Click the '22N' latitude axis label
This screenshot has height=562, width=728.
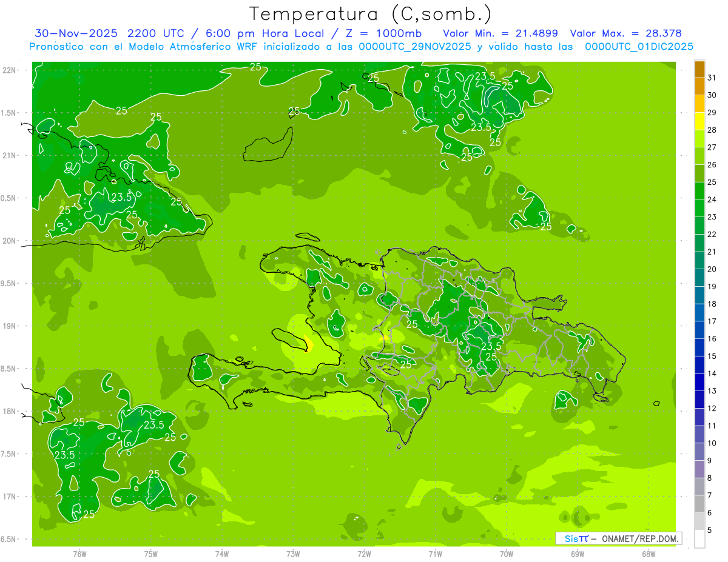[x=10, y=70]
